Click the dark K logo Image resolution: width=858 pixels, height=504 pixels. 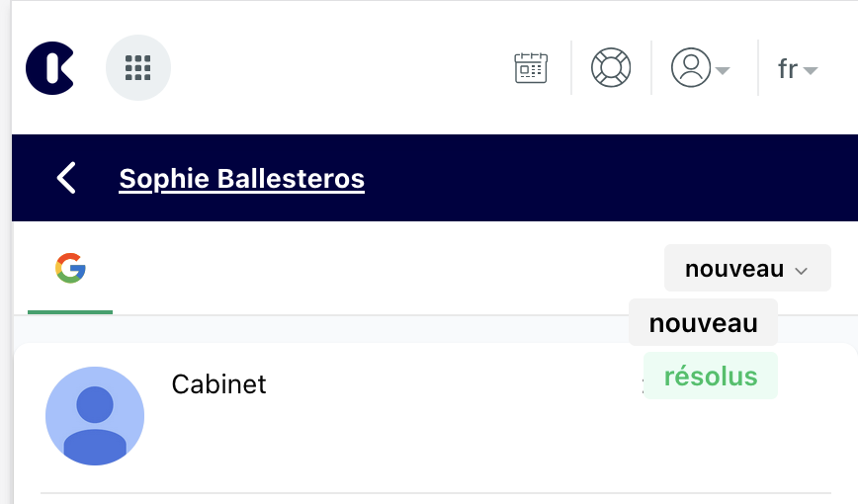[49, 68]
